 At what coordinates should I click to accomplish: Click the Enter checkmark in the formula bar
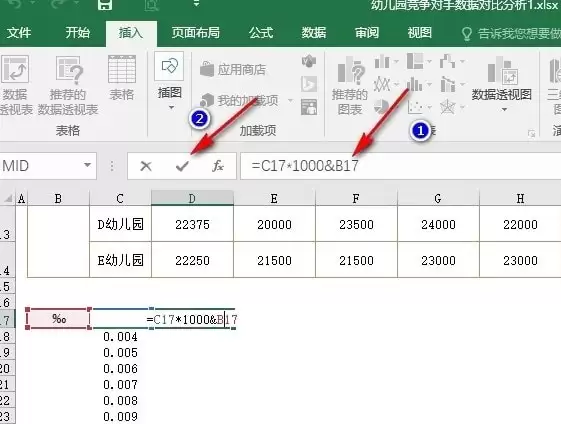(182, 166)
